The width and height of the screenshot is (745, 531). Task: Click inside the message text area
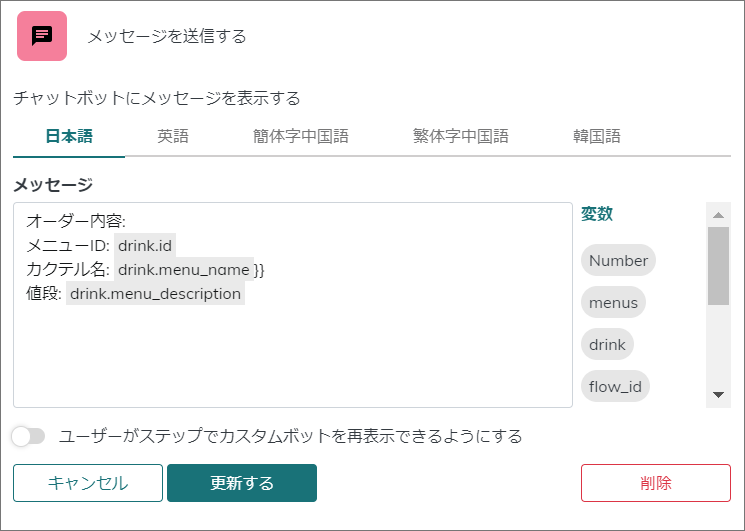292,350
